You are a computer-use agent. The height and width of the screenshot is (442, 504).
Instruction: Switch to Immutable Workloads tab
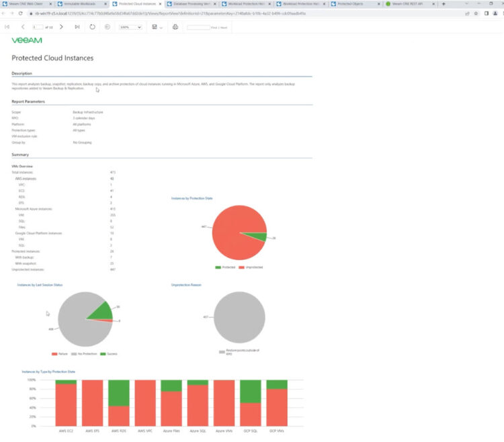82,4
